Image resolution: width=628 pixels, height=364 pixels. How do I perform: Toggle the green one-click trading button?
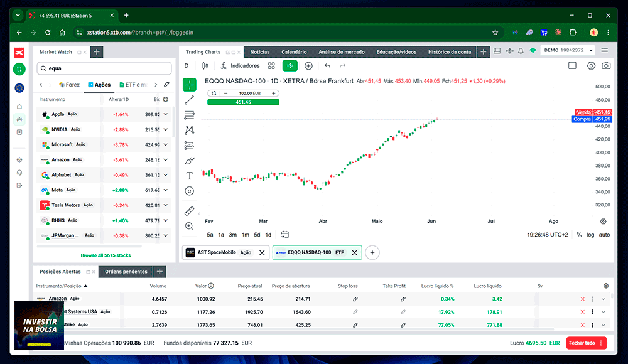(290, 66)
